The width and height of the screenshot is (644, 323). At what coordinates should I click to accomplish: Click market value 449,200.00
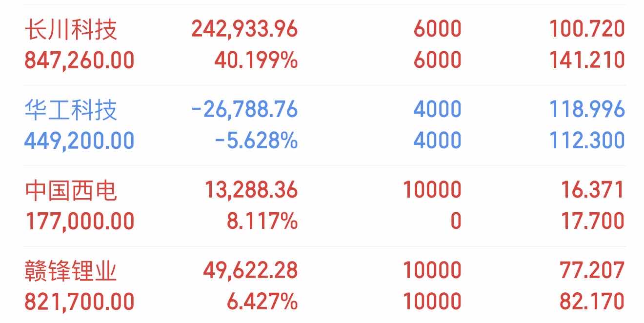tap(80, 141)
